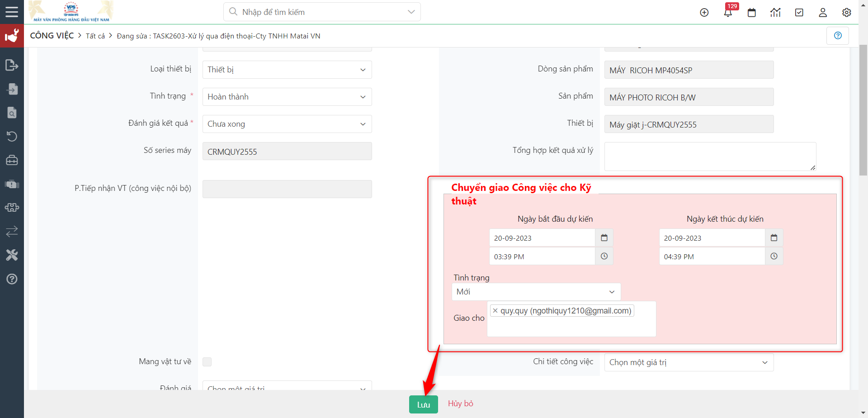This screenshot has width=868, height=418.
Task: Open the settings gear icon
Action: 847,13
